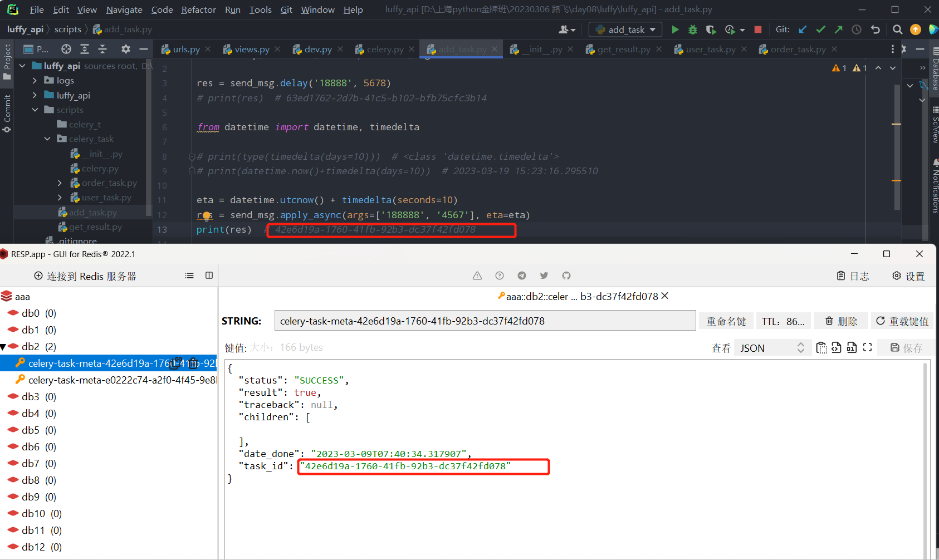Show Git history clock icon
The width and height of the screenshot is (939, 560).
857,30
